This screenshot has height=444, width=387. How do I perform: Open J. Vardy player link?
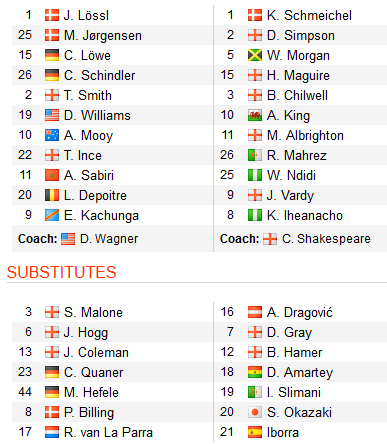pyautogui.click(x=290, y=196)
